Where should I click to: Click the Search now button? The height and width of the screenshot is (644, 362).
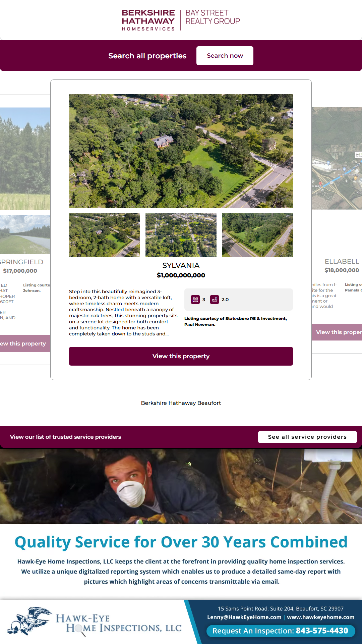point(225,56)
